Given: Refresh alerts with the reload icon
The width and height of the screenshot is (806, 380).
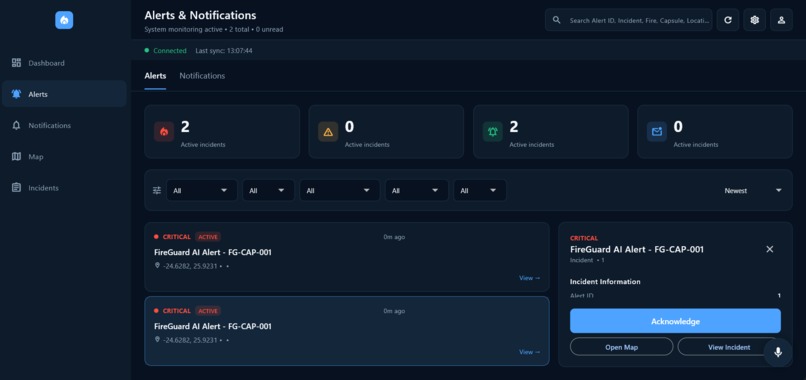Looking at the screenshot, I should 728,20.
